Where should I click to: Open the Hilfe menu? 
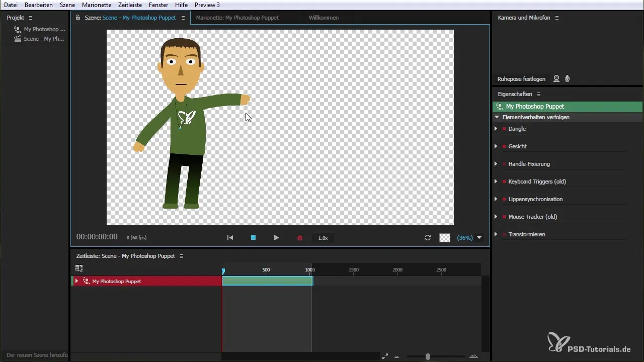tap(181, 5)
